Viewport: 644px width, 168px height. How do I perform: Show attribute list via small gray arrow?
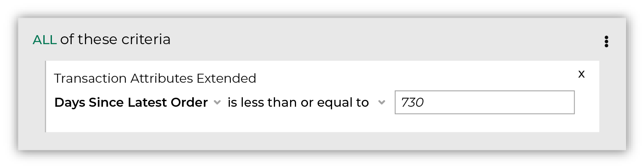(x=217, y=103)
